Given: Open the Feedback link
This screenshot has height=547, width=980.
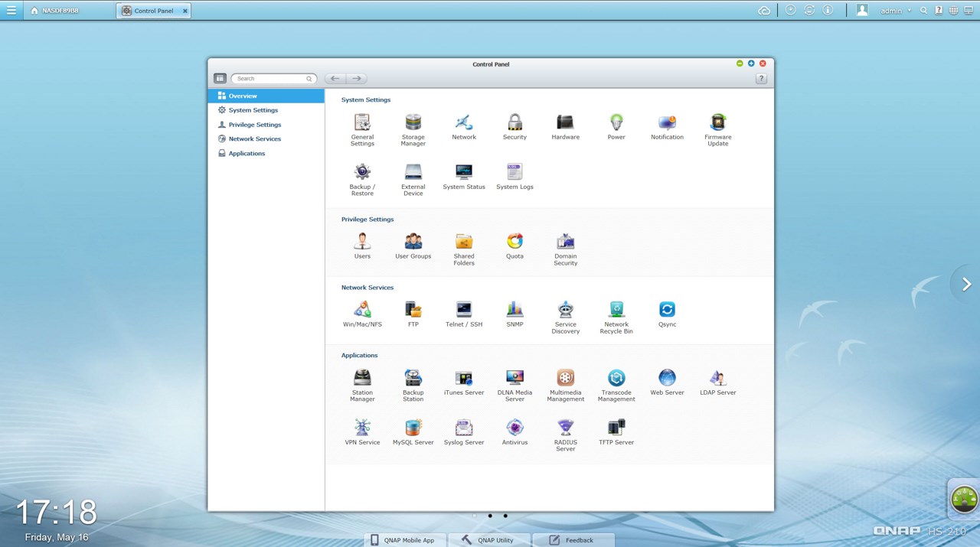Looking at the screenshot, I should tap(573, 540).
